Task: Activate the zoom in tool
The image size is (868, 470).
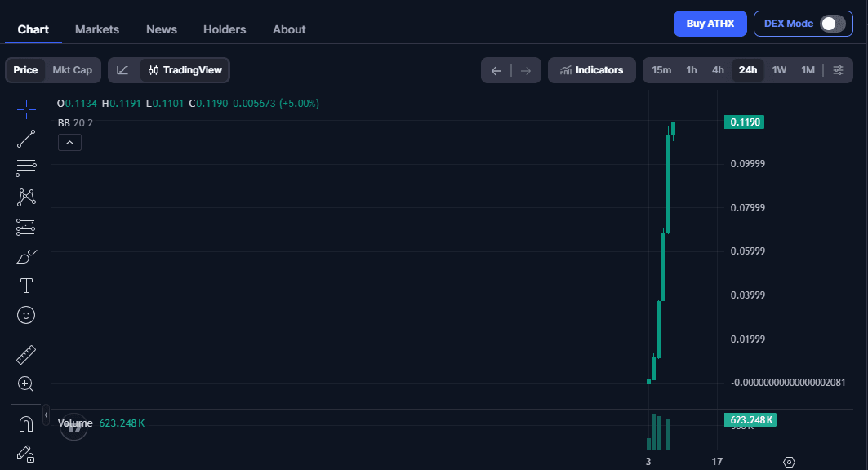Action: pyautogui.click(x=26, y=384)
